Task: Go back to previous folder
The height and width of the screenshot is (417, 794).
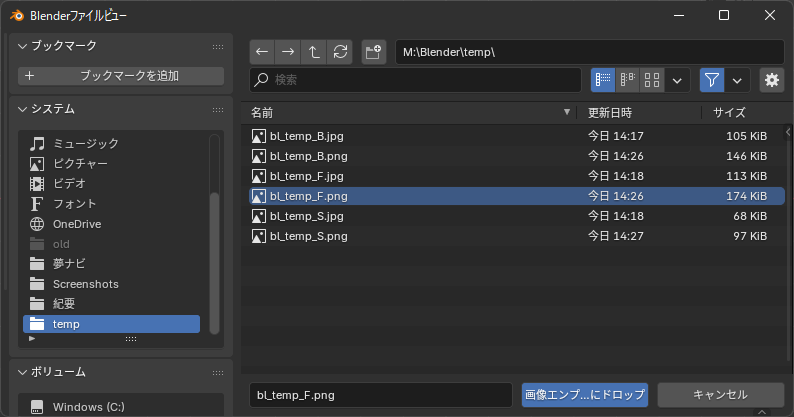Action: pos(262,51)
